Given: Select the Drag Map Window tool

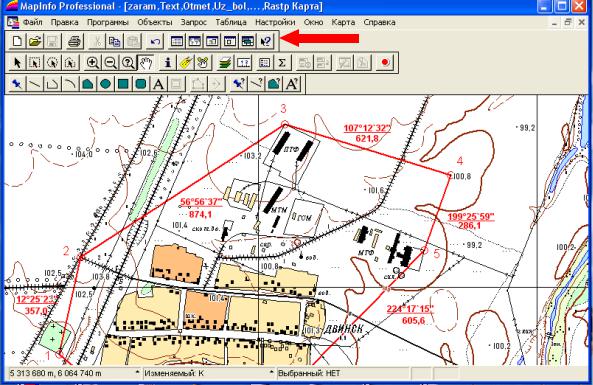Looking at the screenshot, I should click(x=203, y=62).
